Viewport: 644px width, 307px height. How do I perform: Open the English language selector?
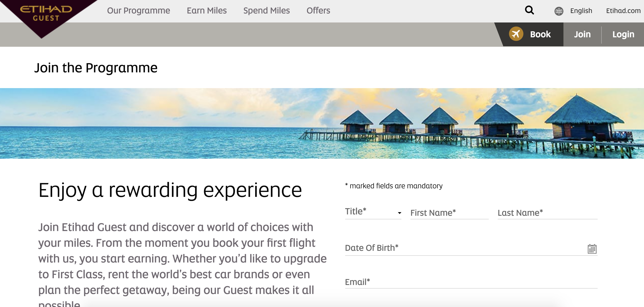(581, 11)
